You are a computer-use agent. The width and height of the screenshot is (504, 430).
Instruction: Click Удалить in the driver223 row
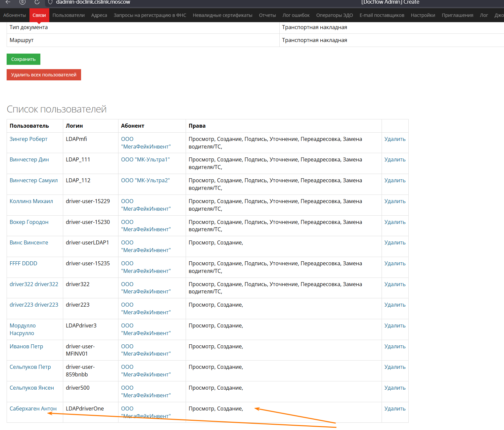click(x=395, y=305)
